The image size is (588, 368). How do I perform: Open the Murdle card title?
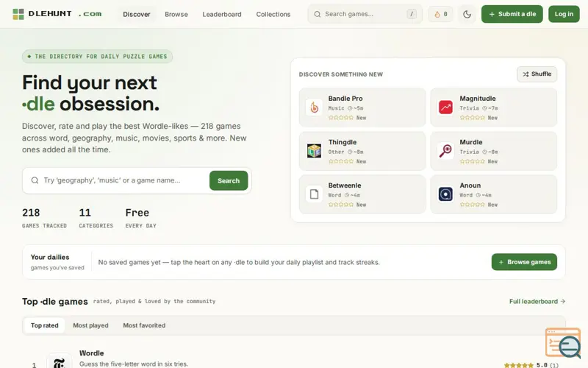point(471,142)
